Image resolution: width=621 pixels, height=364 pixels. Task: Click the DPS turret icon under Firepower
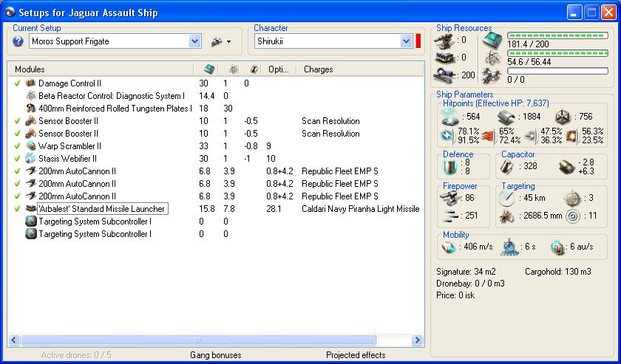pos(450,198)
